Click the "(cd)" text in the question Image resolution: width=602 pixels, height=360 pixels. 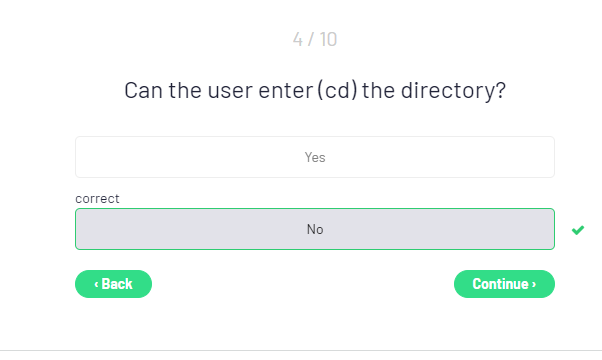(x=337, y=91)
